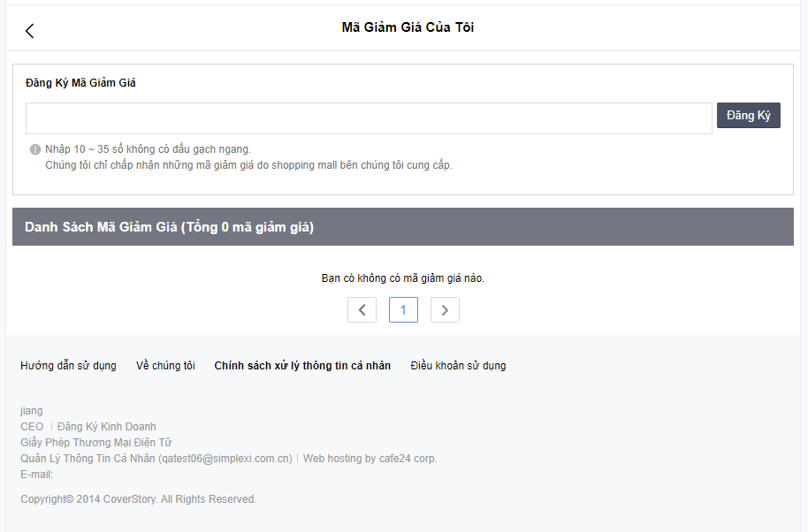
Task: Click the qatest06@simplexi.com.cn email address
Action: [225, 459]
